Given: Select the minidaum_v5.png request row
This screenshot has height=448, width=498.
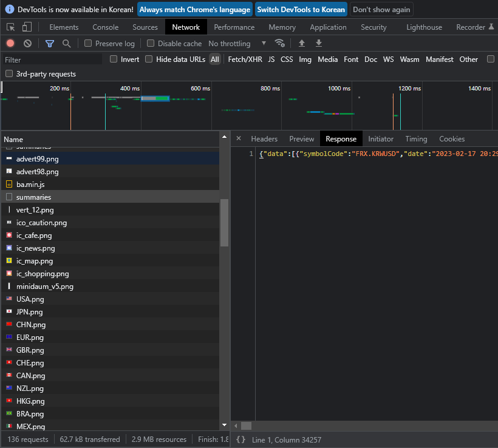Looking at the screenshot, I should (x=110, y=286).
